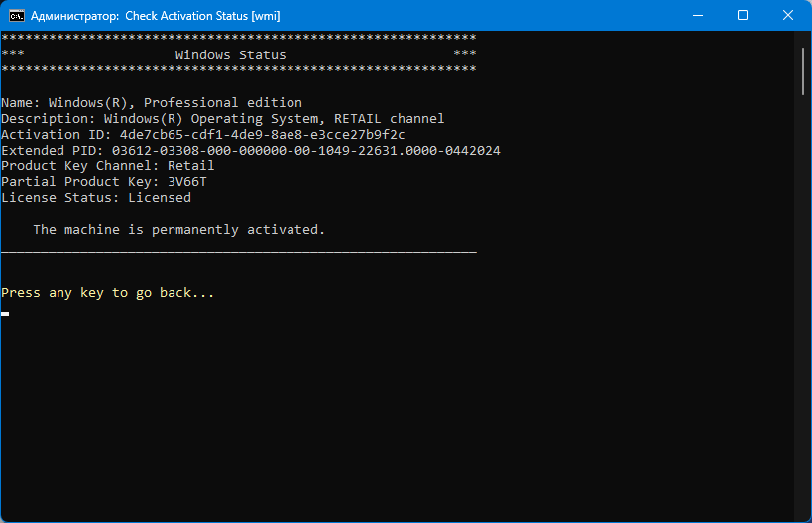812x523 pixels.
Task: Close the Check Activation Status window
Action: [787, 15]
